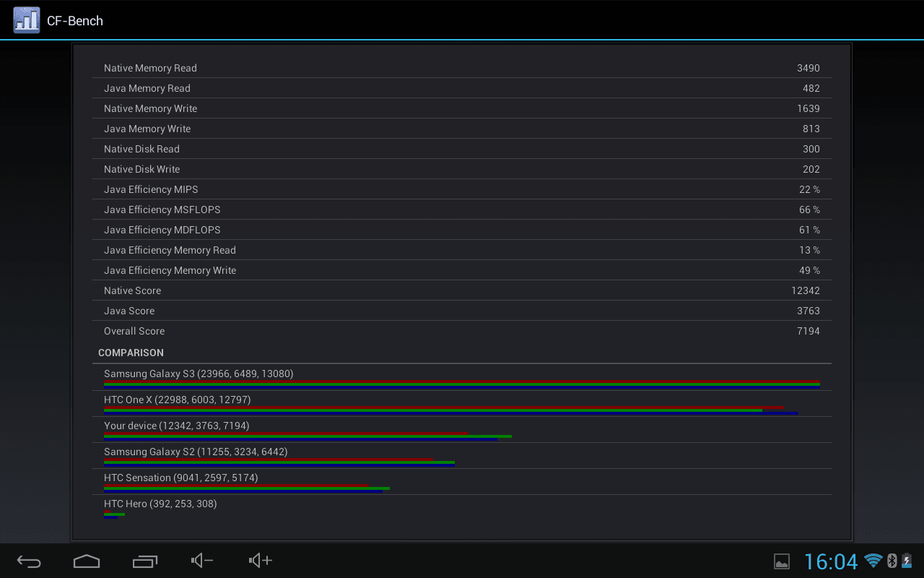The height and width of the screenshot is (578, 924).
Task: Select the Overall Score row
Action: pos(462,331)
